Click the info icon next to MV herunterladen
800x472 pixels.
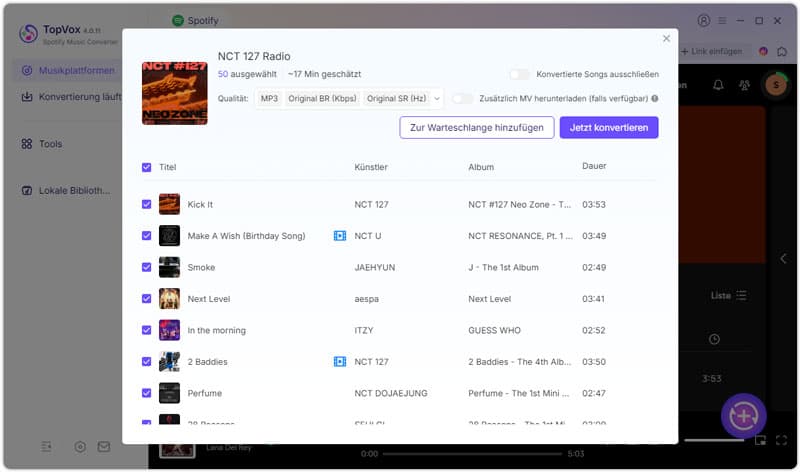655,98
